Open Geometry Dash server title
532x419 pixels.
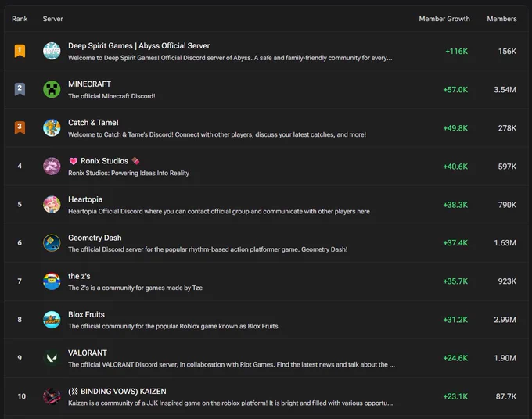[x=95, y=238]
